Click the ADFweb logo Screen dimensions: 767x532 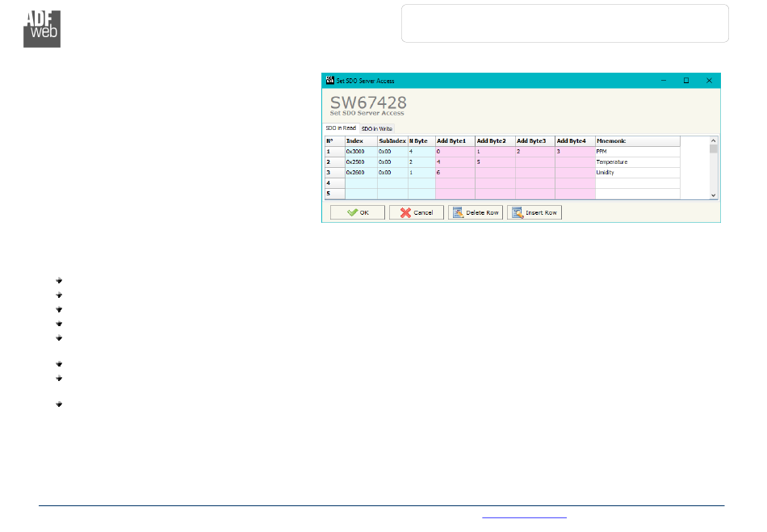coord(42,29)
